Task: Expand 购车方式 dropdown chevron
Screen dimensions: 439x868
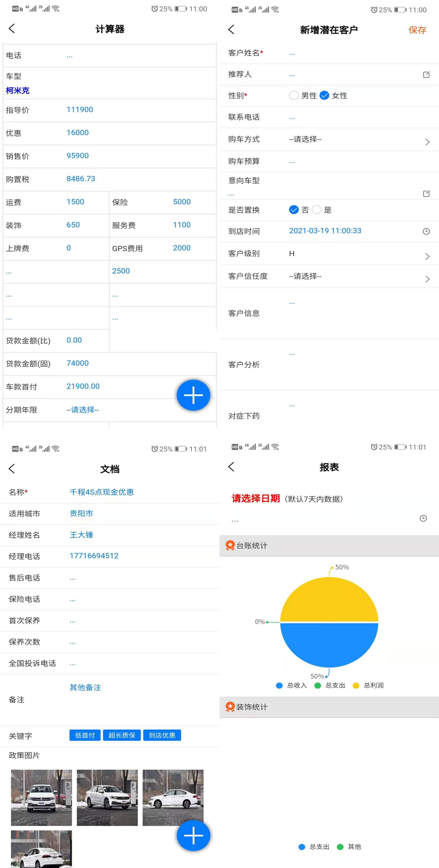Action: pos(427,142)
